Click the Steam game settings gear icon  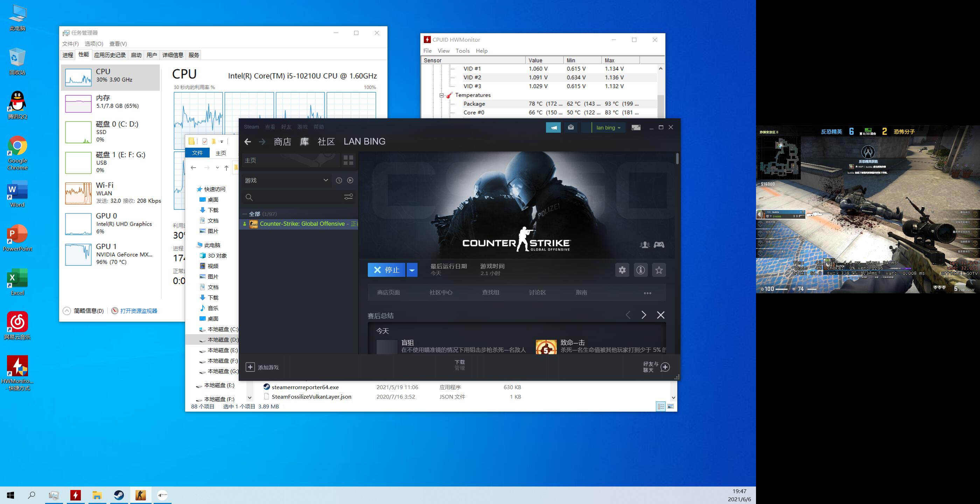click(x=622, y=270)
